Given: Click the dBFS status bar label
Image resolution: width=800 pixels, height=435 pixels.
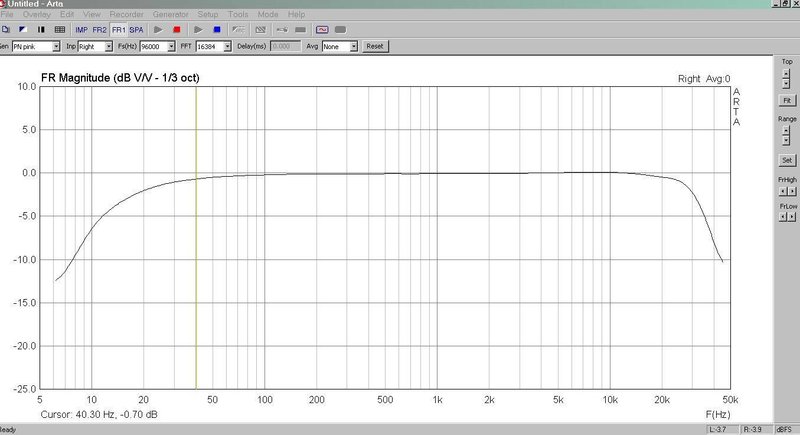Looking at the screenshot, I should point(784,430).
